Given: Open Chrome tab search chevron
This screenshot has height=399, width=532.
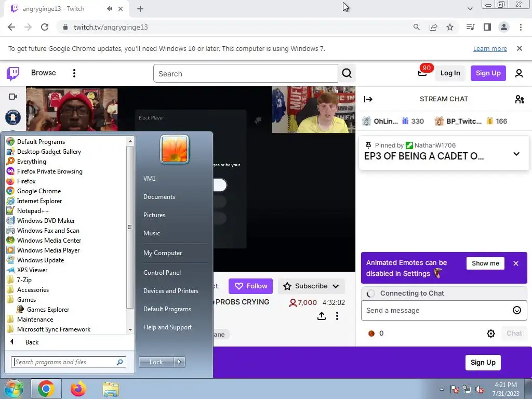Looking at the screenshot, I should (470, 9).
